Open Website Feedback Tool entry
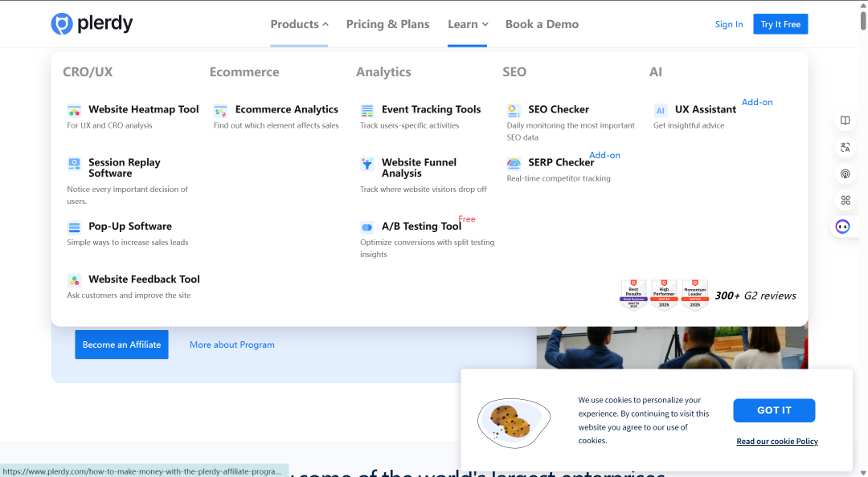Viewport: 868px width, 477px height. [144, 279]
